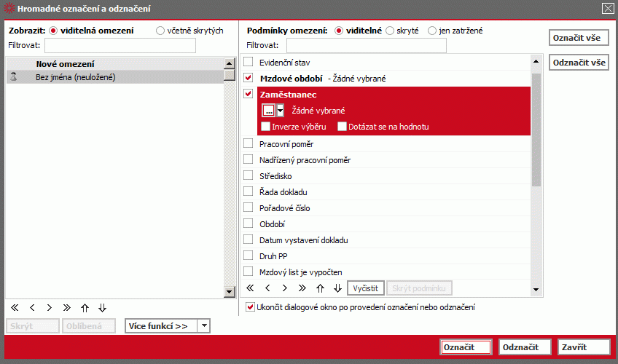Move condition up with up arrow

pyautogui.click(x=320, y=288)
